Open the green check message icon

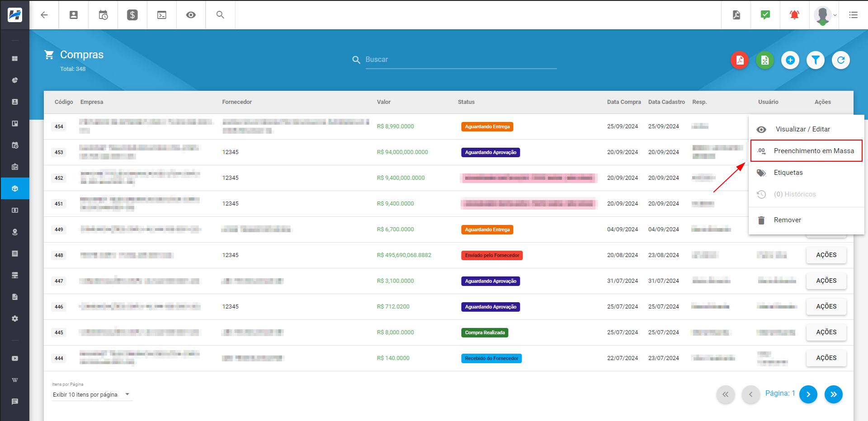pyautogui.click(x=765, y=15)
